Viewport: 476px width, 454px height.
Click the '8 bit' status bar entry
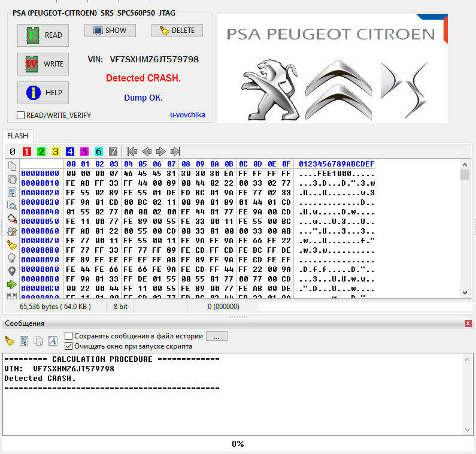[x=120, y=307]
